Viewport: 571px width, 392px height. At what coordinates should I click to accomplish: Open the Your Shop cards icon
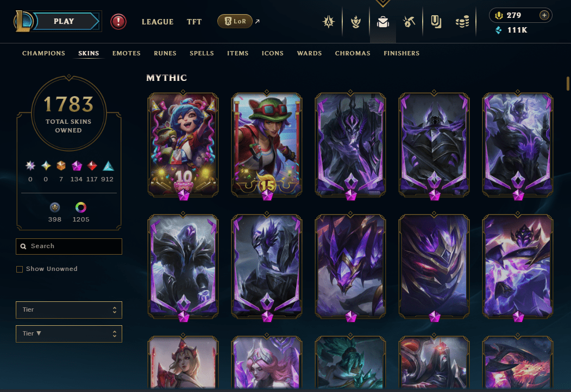436,22
